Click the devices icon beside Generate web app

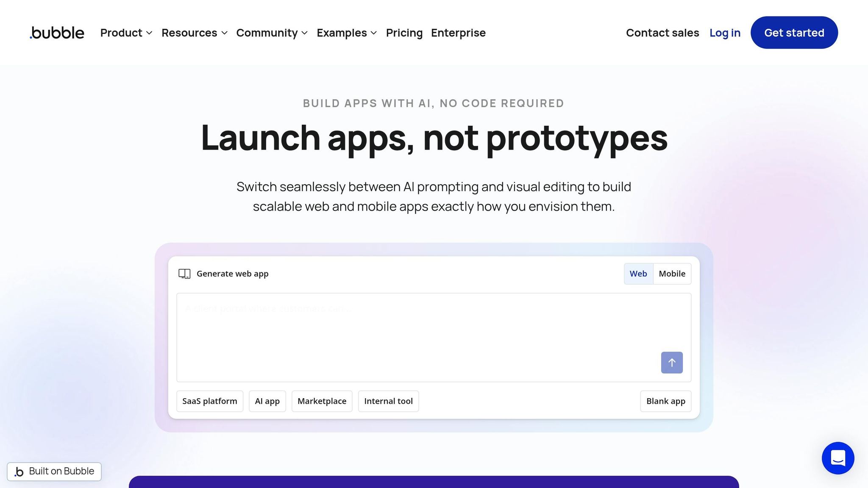184,274
